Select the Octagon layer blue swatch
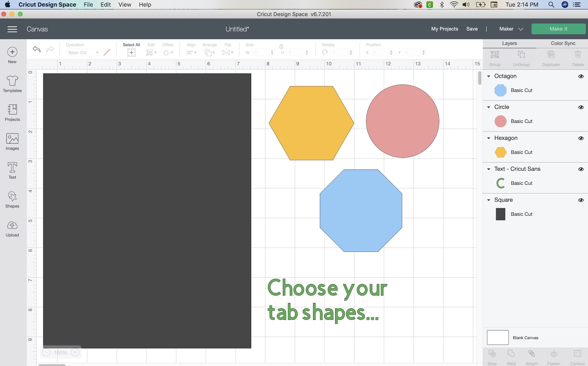Viewport: 588px width, 366px height. coord(500,90)
